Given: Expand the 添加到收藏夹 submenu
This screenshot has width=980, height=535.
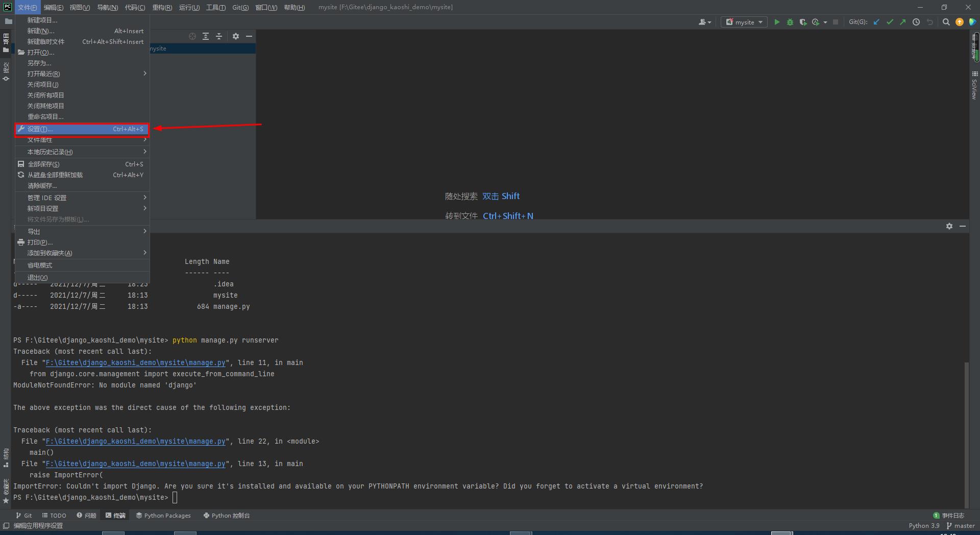Looking at the screenshot, I should (82, 253).
